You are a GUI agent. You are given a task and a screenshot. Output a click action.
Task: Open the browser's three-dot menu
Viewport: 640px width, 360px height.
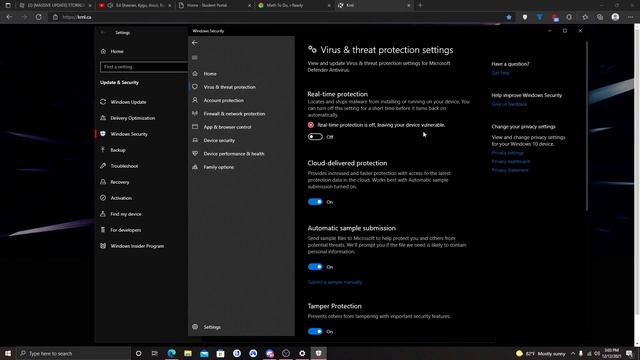tap(631, 17)
